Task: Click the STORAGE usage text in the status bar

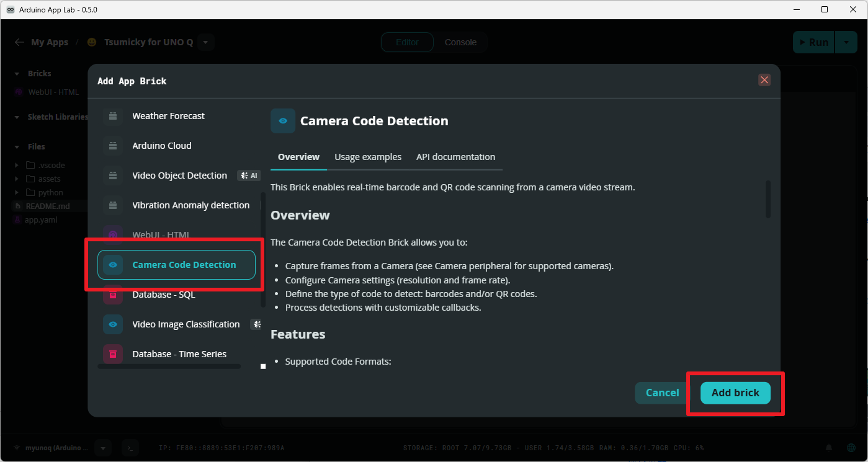Action: [499, 448]
